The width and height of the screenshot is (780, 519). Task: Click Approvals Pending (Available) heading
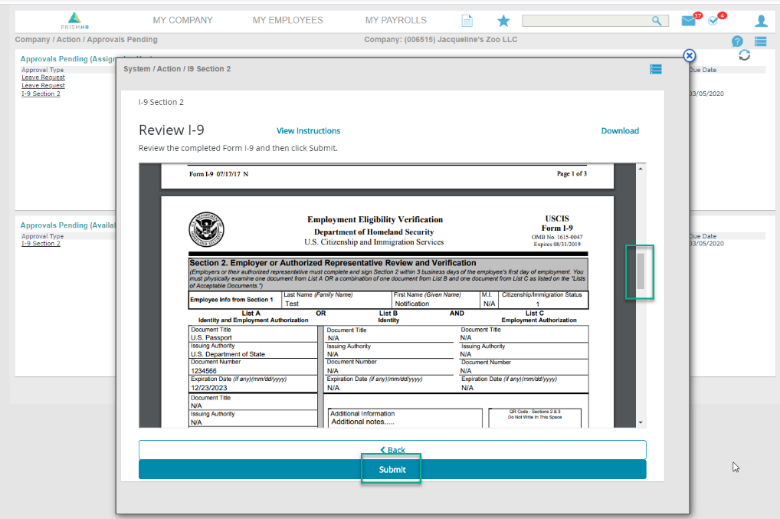coord(68,225)
